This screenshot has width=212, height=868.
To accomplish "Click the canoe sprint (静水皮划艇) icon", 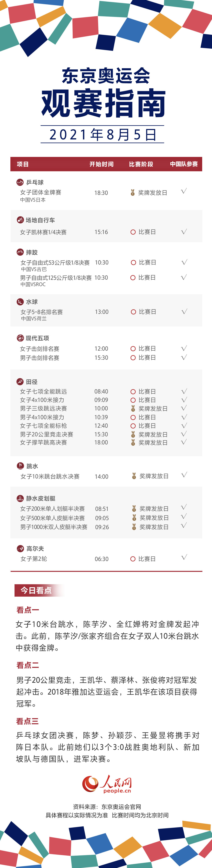I will (20, 498).
